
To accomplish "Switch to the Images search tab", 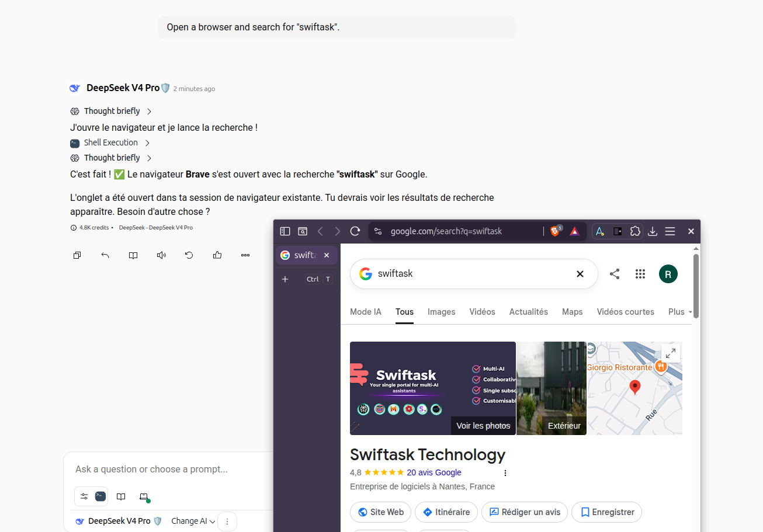I will (x=441, y=312).
